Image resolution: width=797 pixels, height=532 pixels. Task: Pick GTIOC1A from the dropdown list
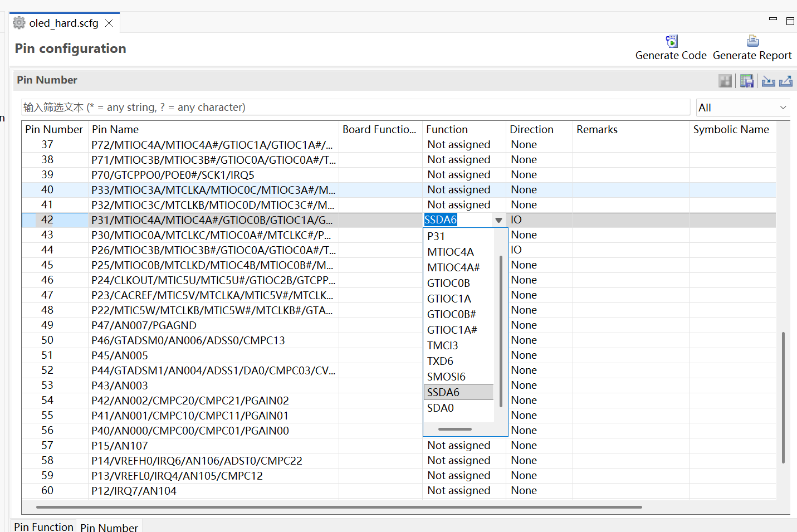point(459,299)
